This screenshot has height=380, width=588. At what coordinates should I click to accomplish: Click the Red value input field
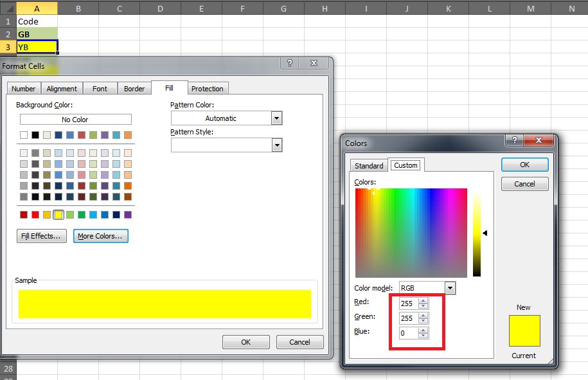(409, 303)
